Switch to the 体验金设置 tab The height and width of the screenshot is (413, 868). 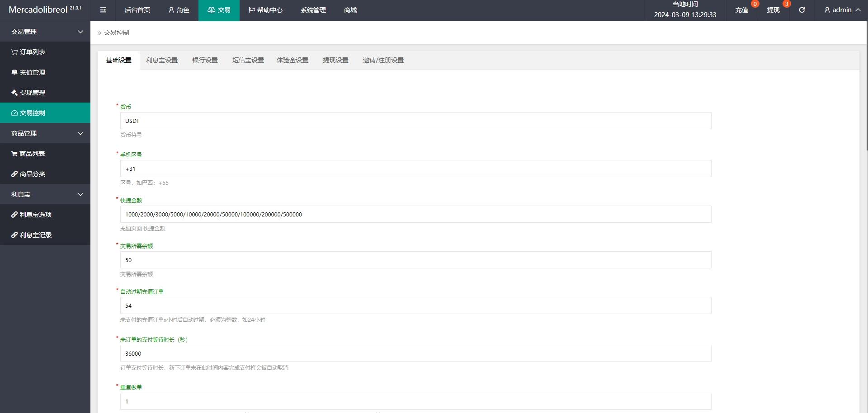[x=292, y=60]
